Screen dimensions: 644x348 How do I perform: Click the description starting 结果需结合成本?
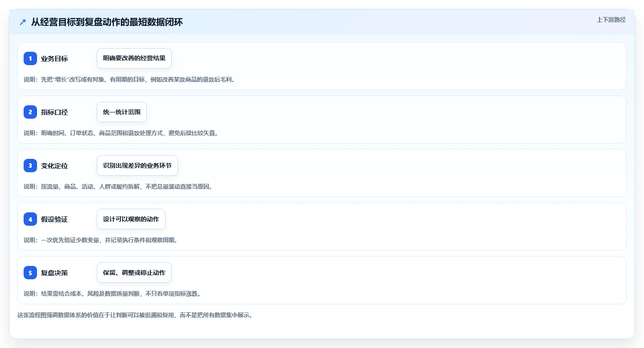coord(112,294)
